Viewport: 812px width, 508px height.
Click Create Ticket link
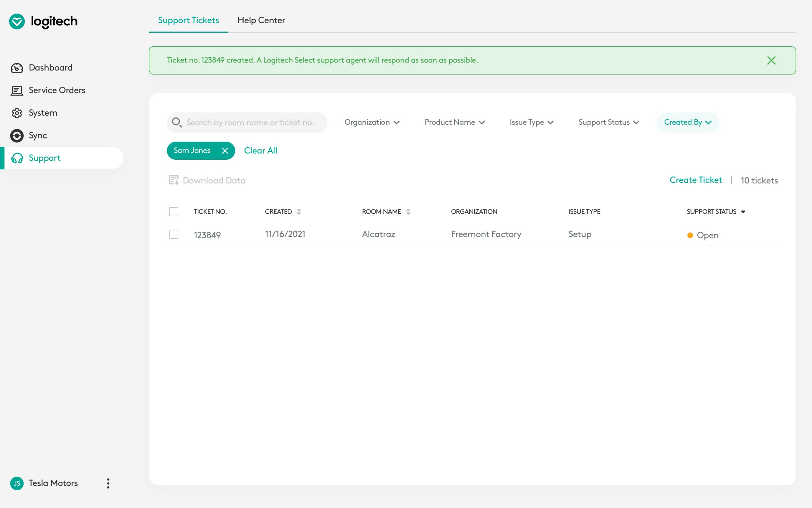696,180
